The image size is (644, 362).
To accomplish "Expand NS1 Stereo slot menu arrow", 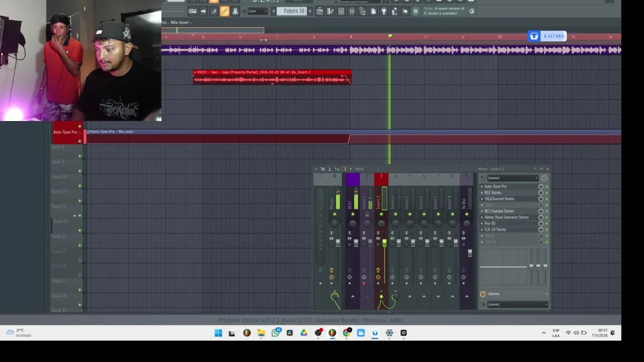I will (x=482, y=193).
